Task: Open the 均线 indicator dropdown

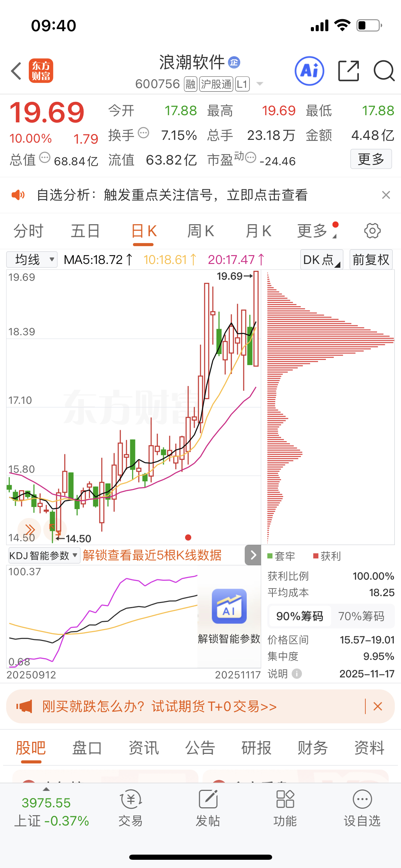Action: [32, 260]
